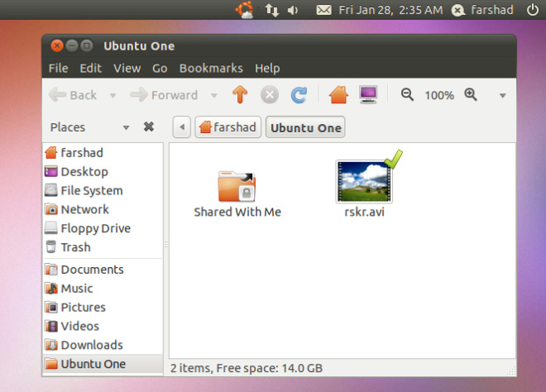
Task: Click the Forward button
Action: (164, 95)
